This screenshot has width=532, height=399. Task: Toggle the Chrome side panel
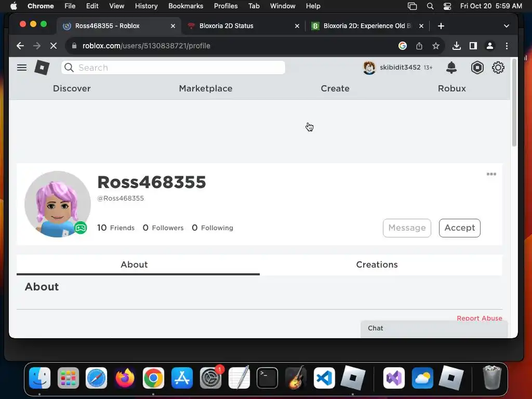[x=473, y=46]
